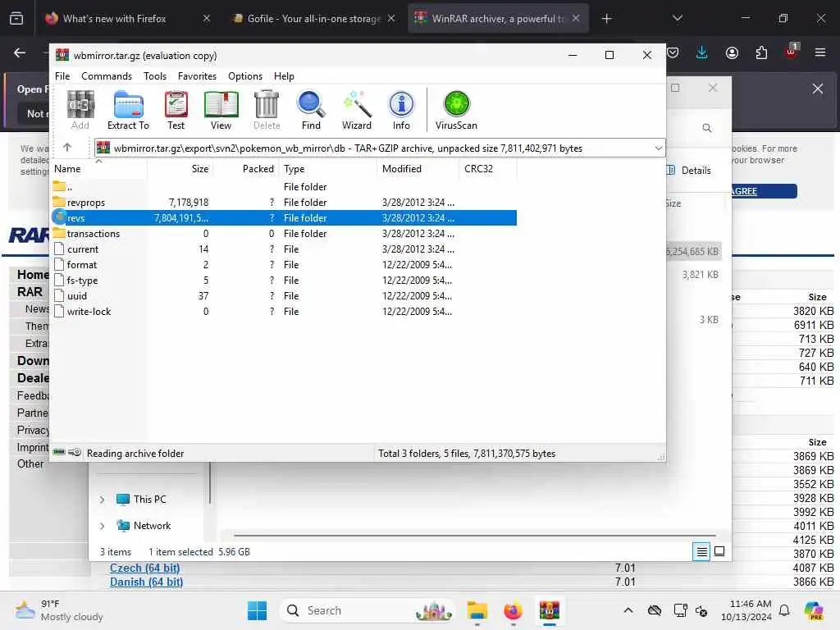Open Firefox downloads panel
Viewport: 840px width, 630px height.
(702, 52)
